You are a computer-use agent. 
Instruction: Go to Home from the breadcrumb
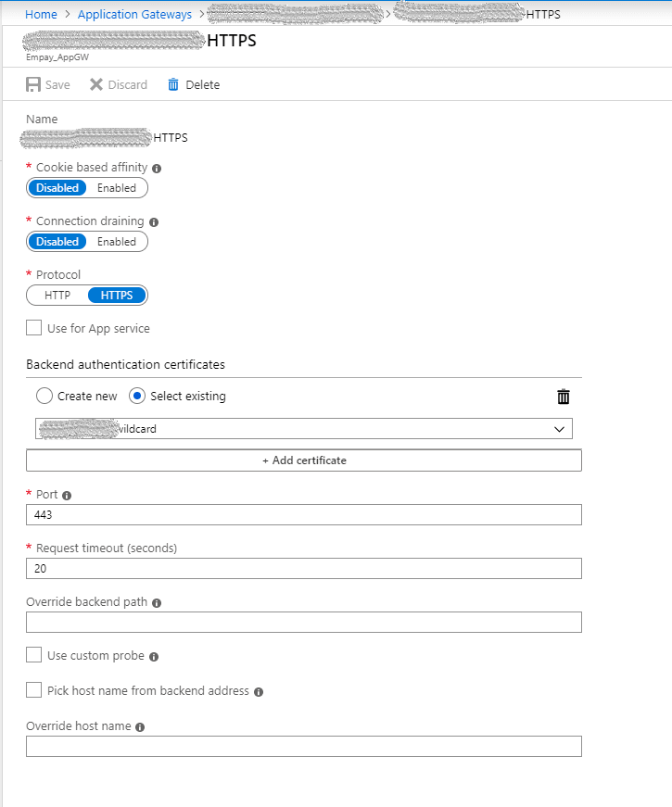pos(41,14)
